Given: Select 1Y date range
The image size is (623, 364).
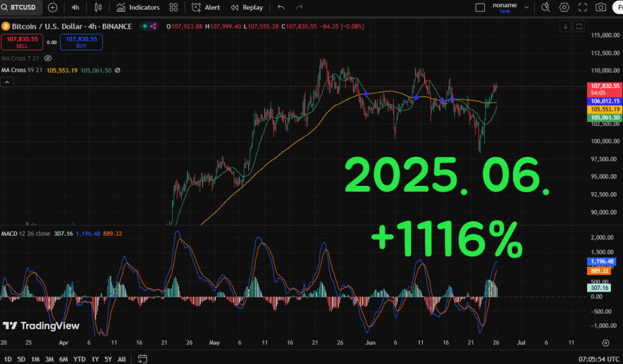Looking at the screenshot, I should point(95,359).
